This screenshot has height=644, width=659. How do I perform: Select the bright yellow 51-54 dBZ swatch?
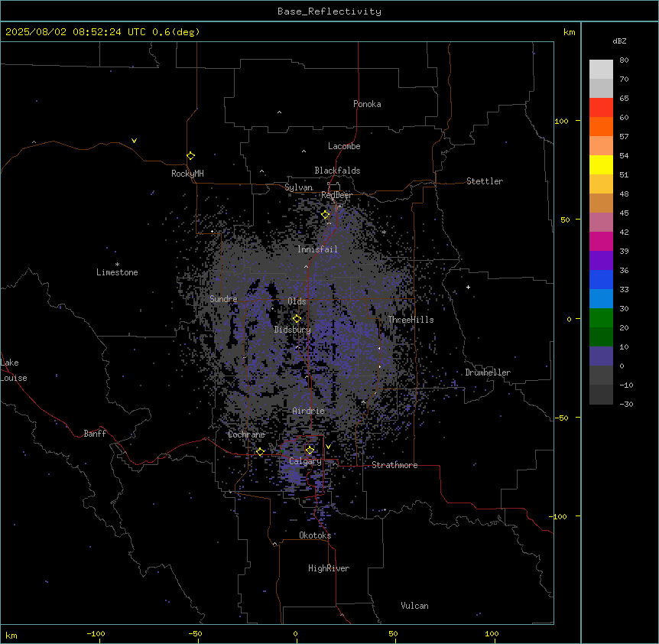pyautogui.click(x=601, y=165)
